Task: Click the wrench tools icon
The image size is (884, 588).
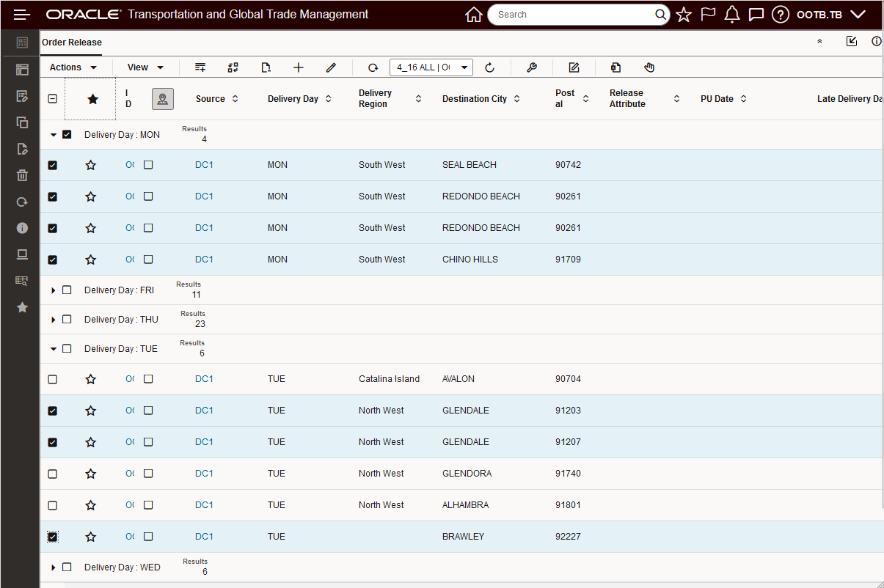Action: coord(532,67)
